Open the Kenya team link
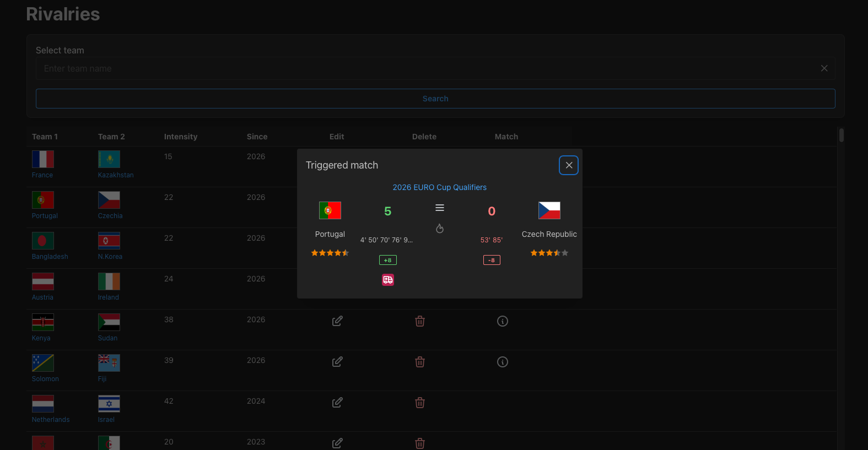 click(41, 338)
